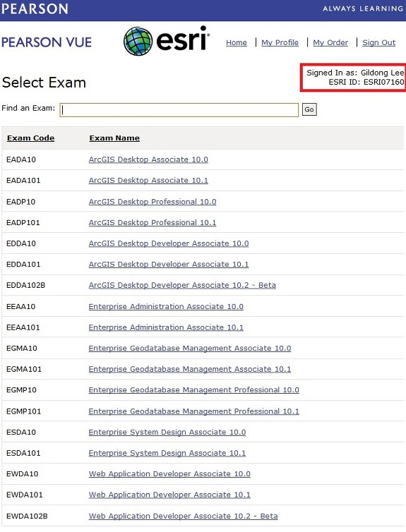Select ArcGIS Desktop Associate 10.0 exam
Screen dimensions: 406x532
148,159
